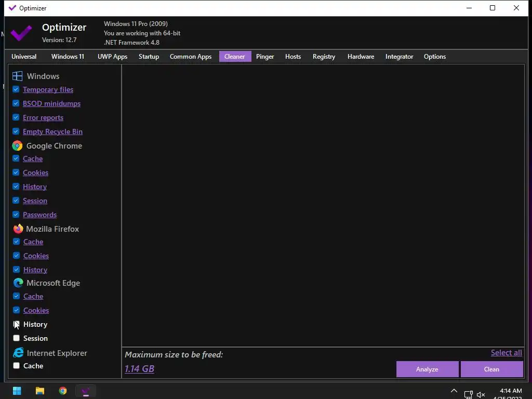
Task: Click the Maximum size to be freed label
Action: click(174, 354)
